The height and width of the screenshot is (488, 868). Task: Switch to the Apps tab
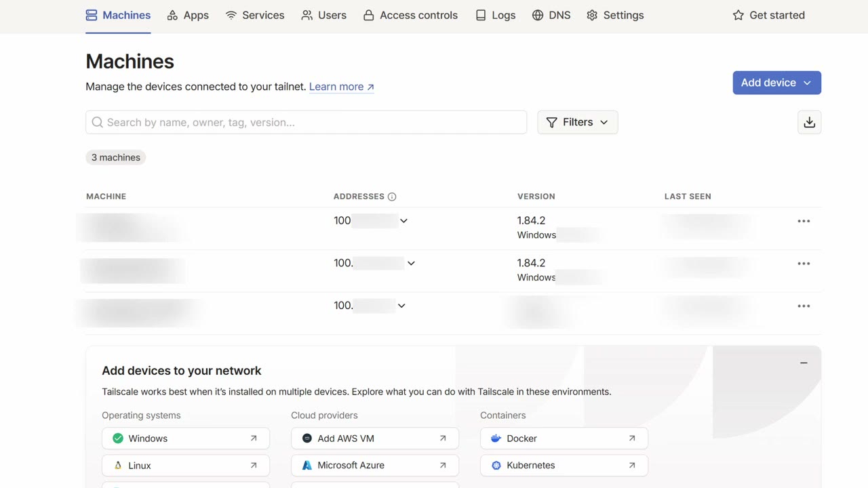[188, 15]
